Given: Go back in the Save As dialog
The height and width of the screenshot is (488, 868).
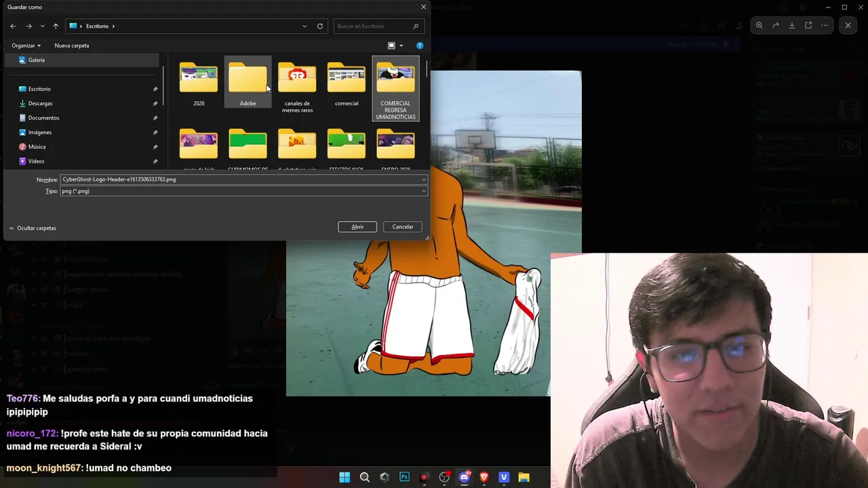Looking at the screenshot, I should click(x=13, y=26).
